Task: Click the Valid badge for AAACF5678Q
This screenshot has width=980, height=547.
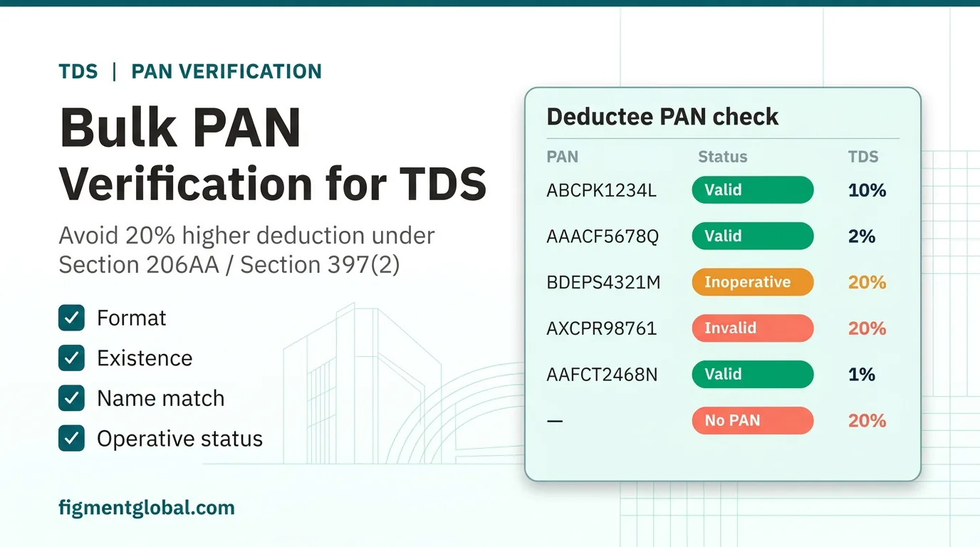Action: point(752,236)
